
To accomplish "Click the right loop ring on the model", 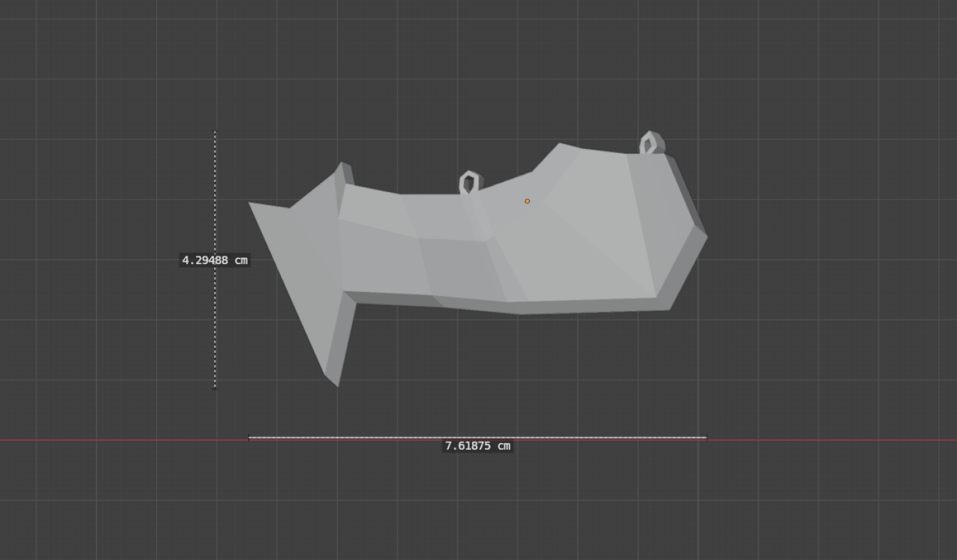I will (651, 142).
